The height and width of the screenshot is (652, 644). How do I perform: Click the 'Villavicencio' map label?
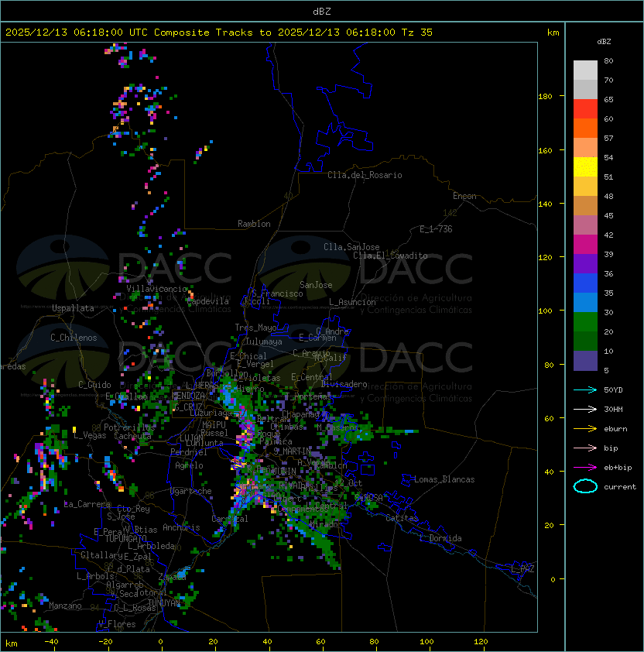click(156, 289)
